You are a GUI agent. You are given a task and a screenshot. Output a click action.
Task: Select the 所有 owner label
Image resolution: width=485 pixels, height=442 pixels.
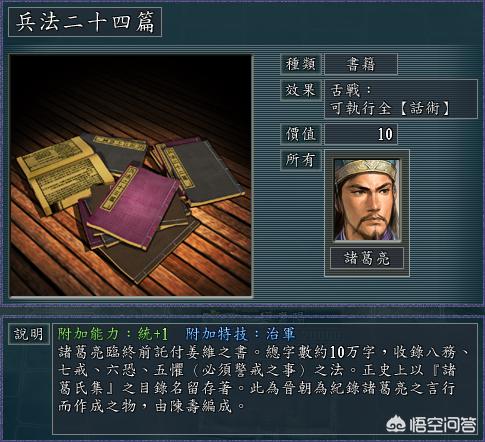301,160
